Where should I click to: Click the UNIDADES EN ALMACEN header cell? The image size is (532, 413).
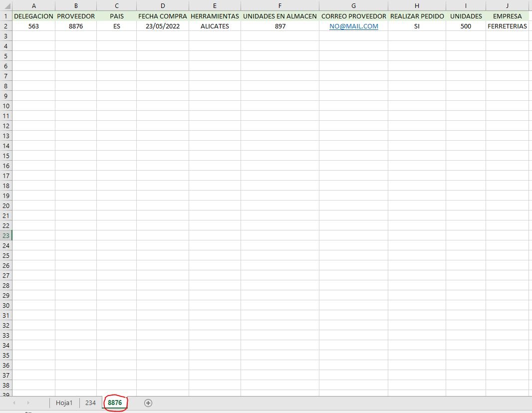point(280,16)
